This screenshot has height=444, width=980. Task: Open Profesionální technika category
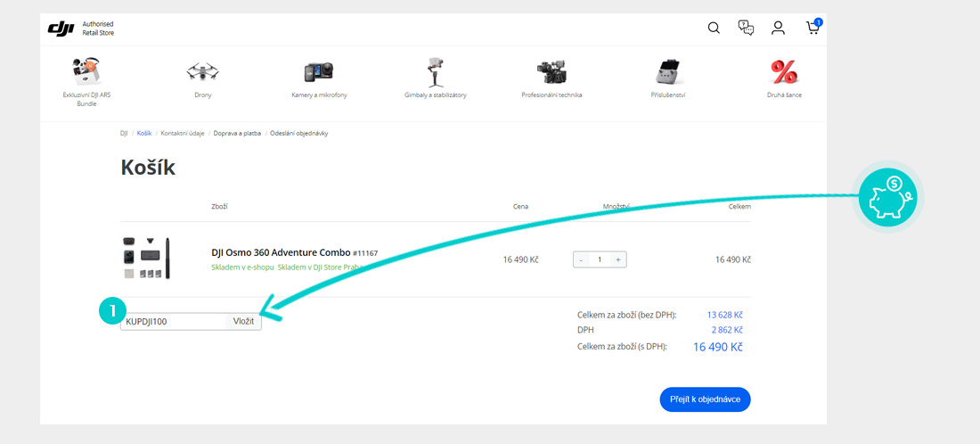551,71
